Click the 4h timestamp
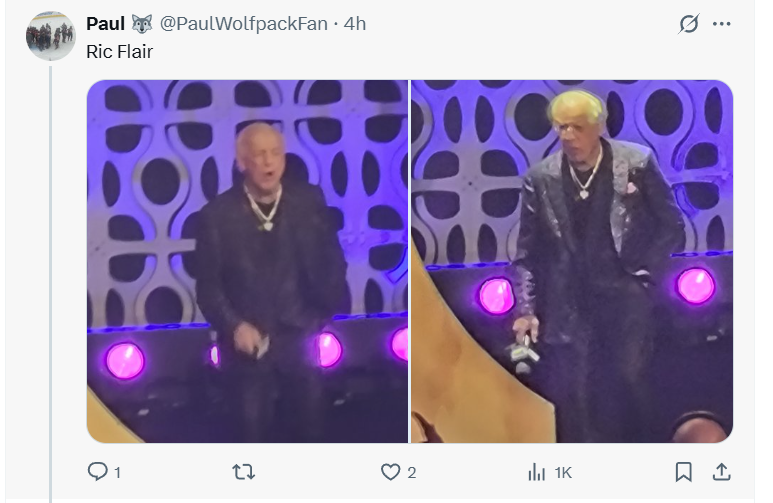 (355, 24)
